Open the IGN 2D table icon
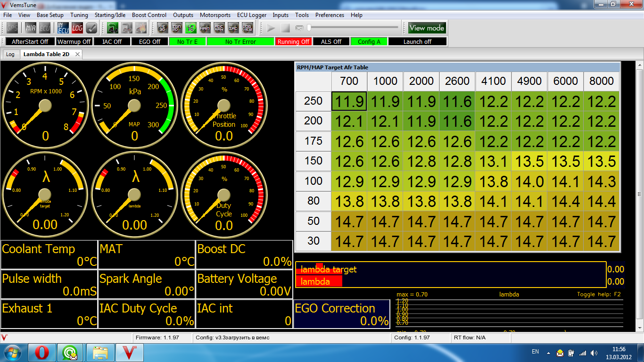644x362 pixels. (x=177, y=28)
